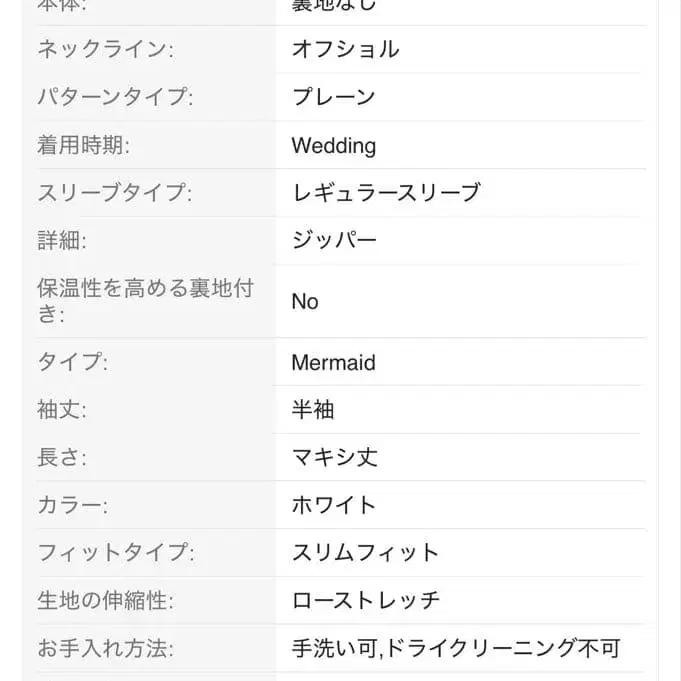The image size is (681, 681).
Task: Click the パターンタイプ label
Action: click(115, 97)
